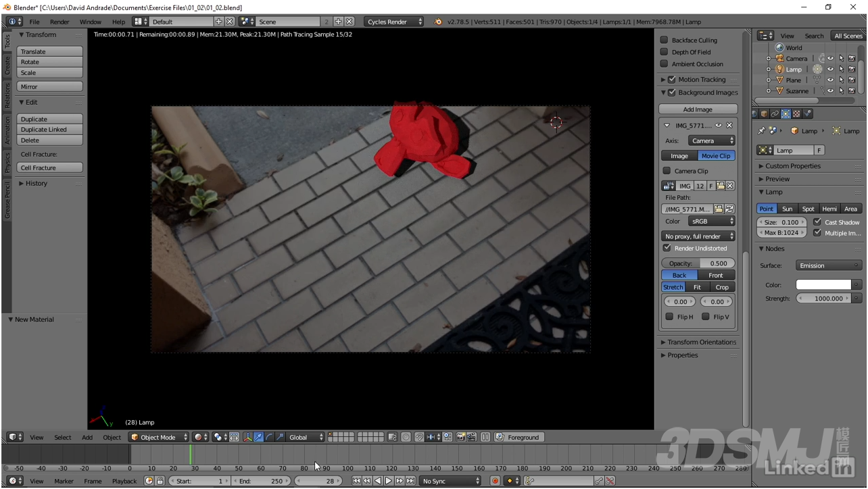Switch lamp type to Spot
Screen dimensions: 868x489
[x=808, y=209]
